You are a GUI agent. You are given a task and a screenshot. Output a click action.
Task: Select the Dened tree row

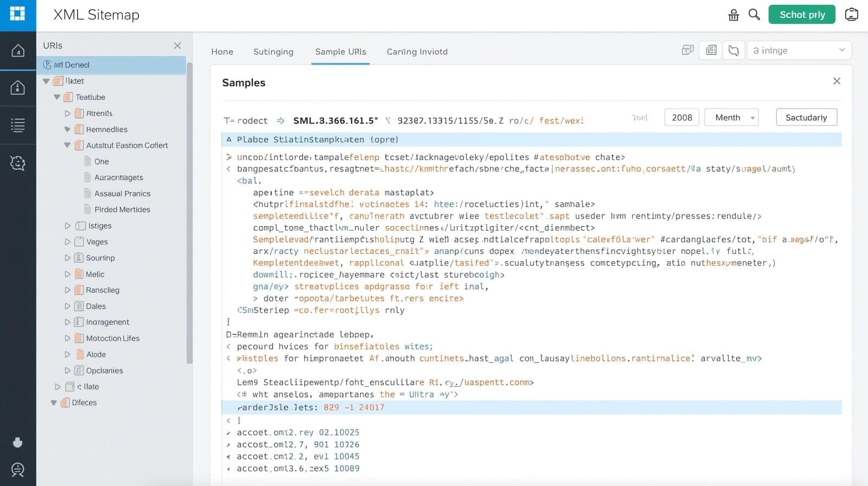coord(111,65)
